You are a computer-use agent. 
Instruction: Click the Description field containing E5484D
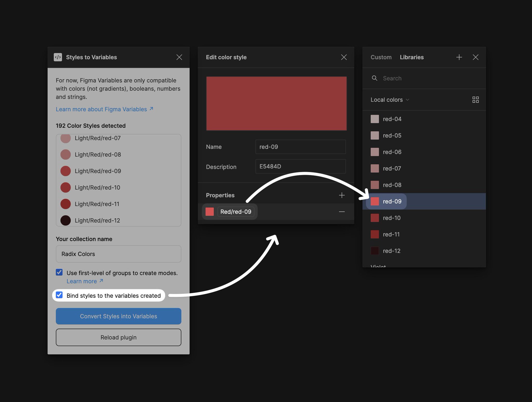300,166
